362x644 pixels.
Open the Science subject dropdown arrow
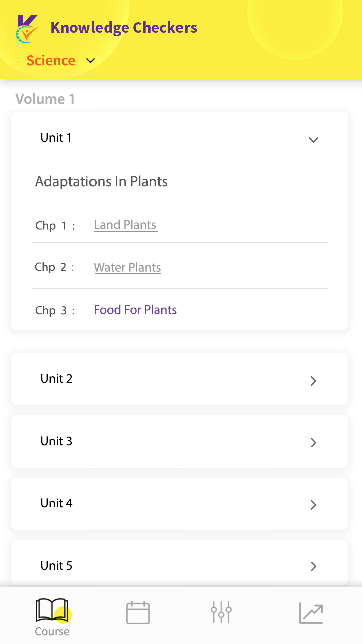tap(90, 61)
